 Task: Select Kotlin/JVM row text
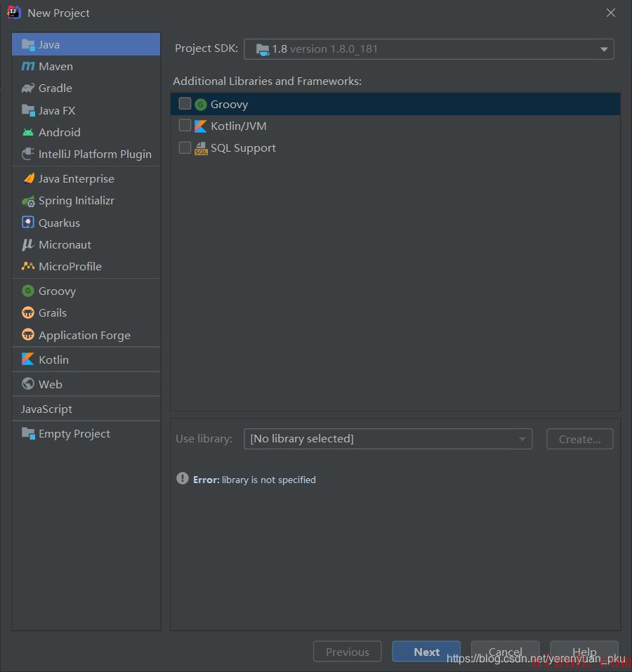pos(239,126)
